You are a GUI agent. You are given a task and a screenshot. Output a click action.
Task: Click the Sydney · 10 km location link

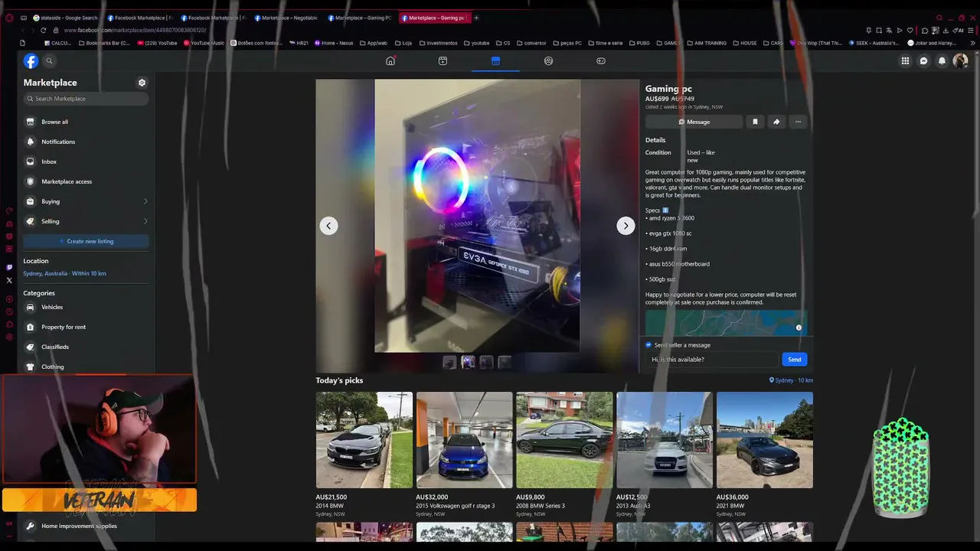(792, 380)
